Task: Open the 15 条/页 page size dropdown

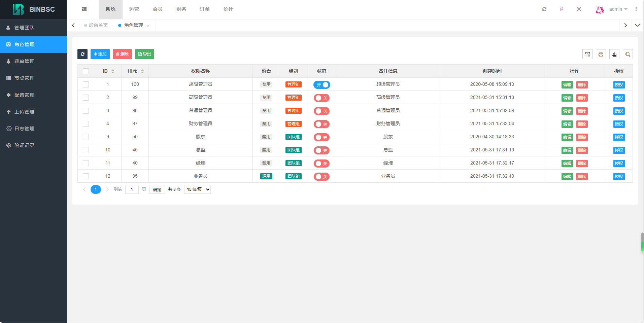Action: coord(197,189)
